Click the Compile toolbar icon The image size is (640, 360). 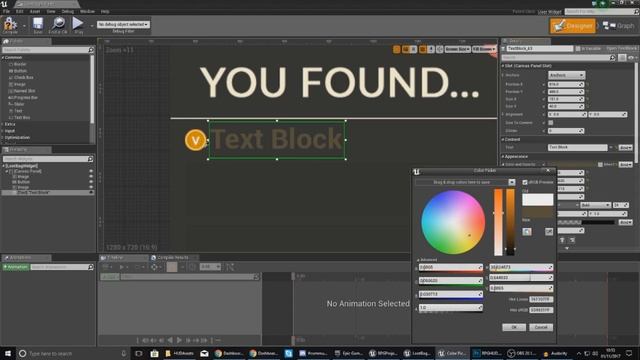[x=10, y=25]
